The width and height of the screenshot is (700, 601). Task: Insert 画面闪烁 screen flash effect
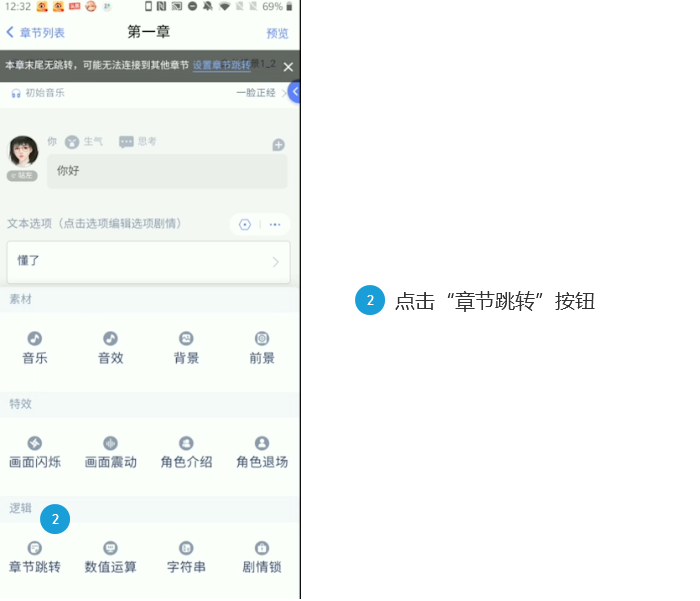coord(35,452)
